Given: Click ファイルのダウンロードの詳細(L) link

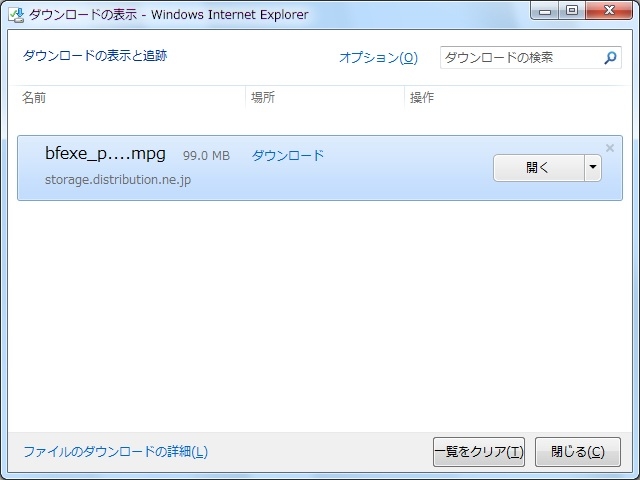Looking at the screenshot, I should 116,451.
